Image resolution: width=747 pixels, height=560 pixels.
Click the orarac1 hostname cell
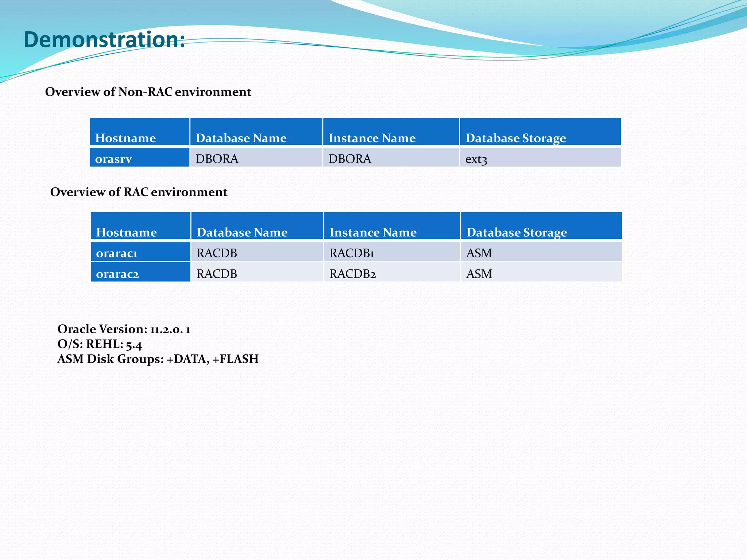117,253
